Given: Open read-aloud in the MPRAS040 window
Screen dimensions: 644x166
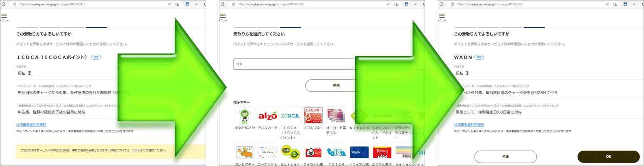Looking at the screenshot, I should point(607,4).
